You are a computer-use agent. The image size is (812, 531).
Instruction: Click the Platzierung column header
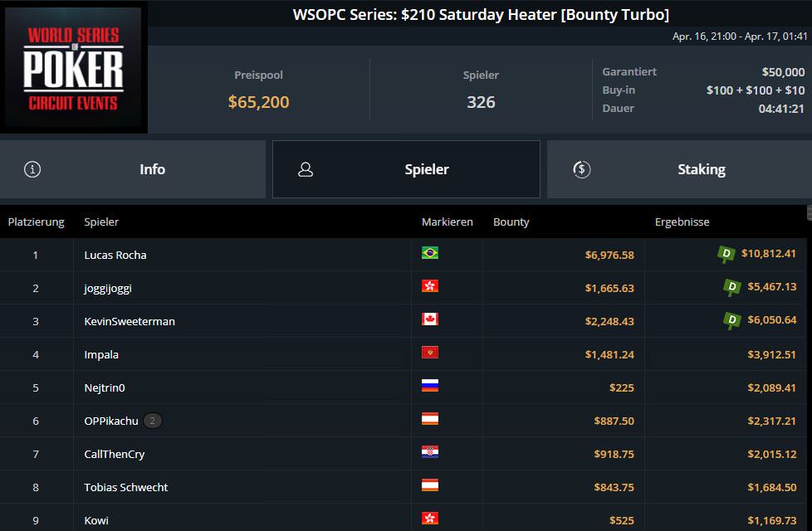pos(37,222)
